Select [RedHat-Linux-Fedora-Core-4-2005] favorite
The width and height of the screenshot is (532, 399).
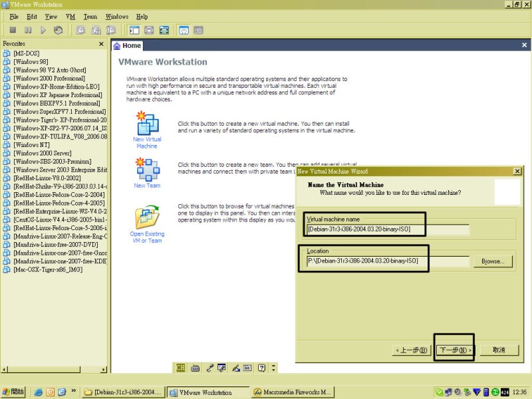[x=59, y=203]
